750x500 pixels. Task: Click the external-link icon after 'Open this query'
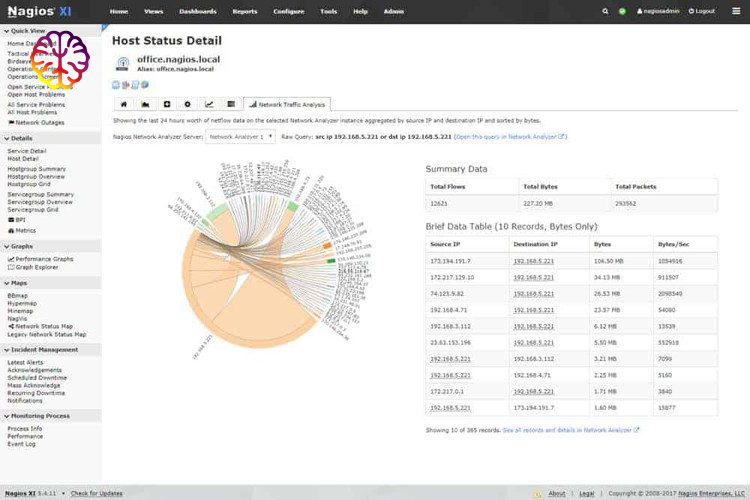pyautogui.click(x=561, y=136)
